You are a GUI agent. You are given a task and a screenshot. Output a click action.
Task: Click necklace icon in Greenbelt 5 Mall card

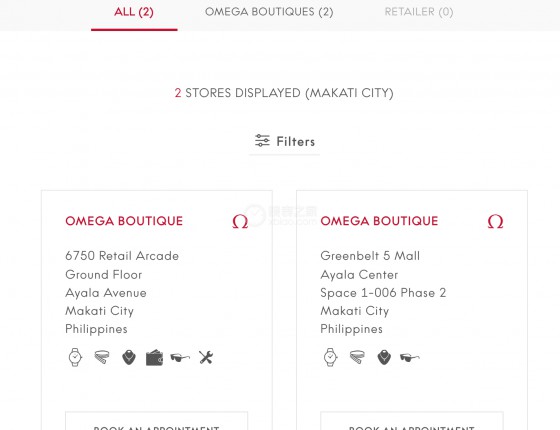click(384, 358)
